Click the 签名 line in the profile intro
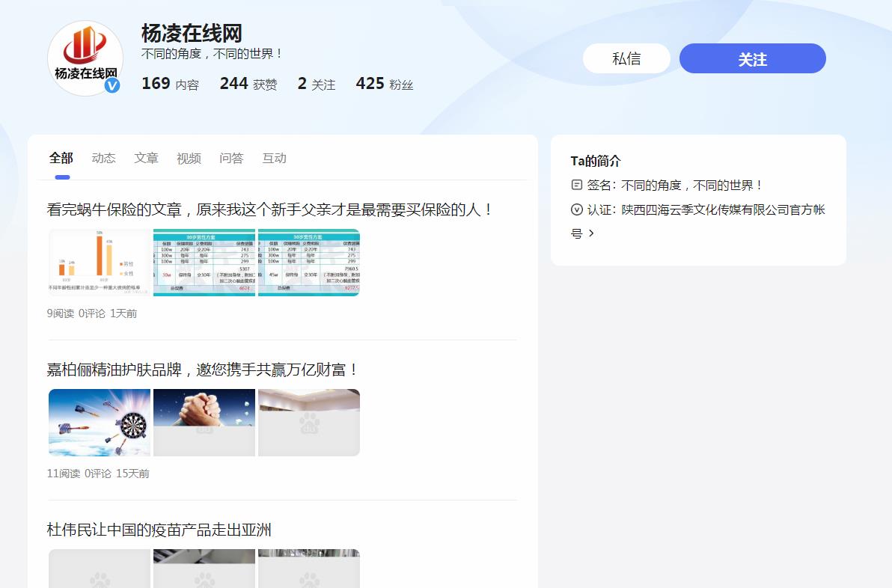The image size is (892, 588). 675,186
